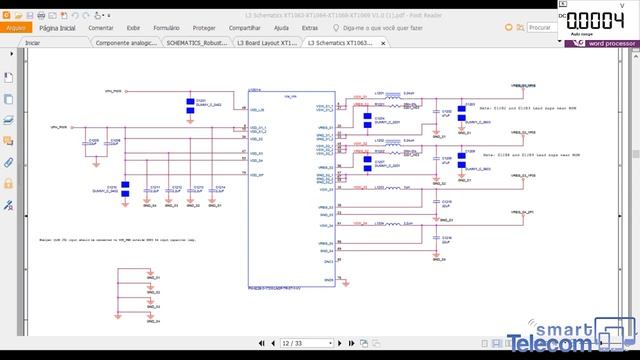Open the Exibir ribbon tab
The width and height of the screenshot is (640, 360).
coord(133,28)
